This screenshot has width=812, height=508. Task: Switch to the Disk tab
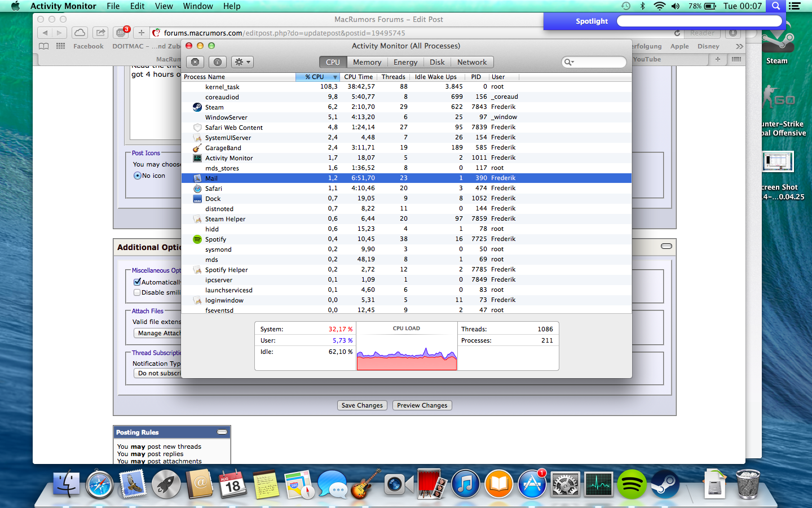(437, 62)
